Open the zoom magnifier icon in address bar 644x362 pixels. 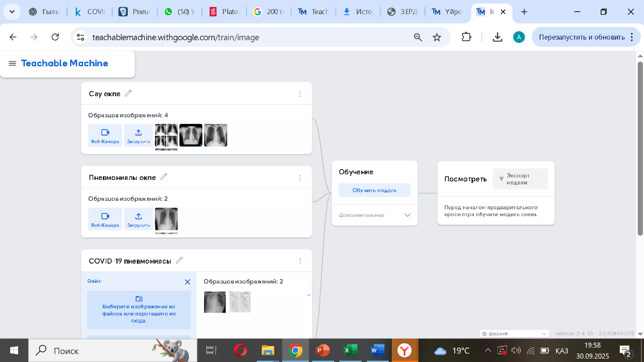pyautogui.click(x=418, y=37)
